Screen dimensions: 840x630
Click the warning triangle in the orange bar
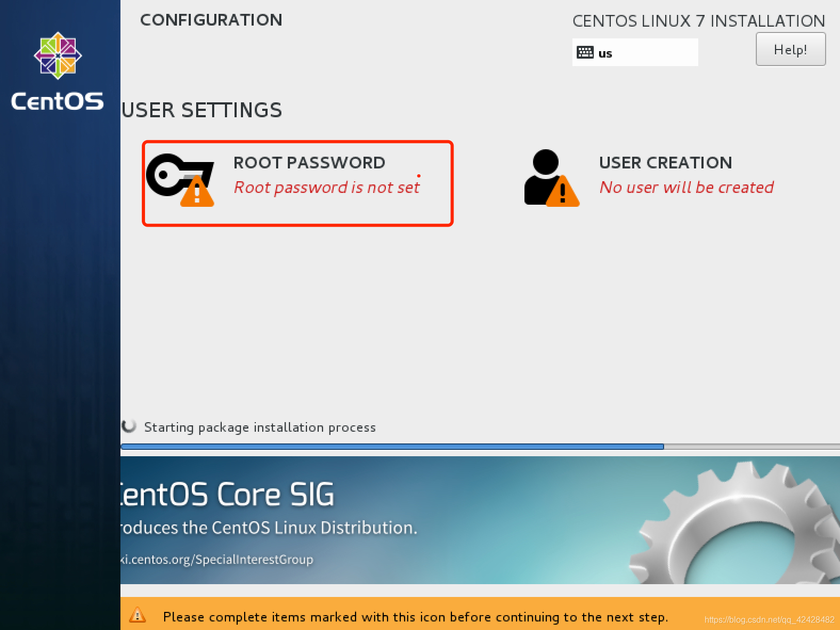tap(138, 615)
